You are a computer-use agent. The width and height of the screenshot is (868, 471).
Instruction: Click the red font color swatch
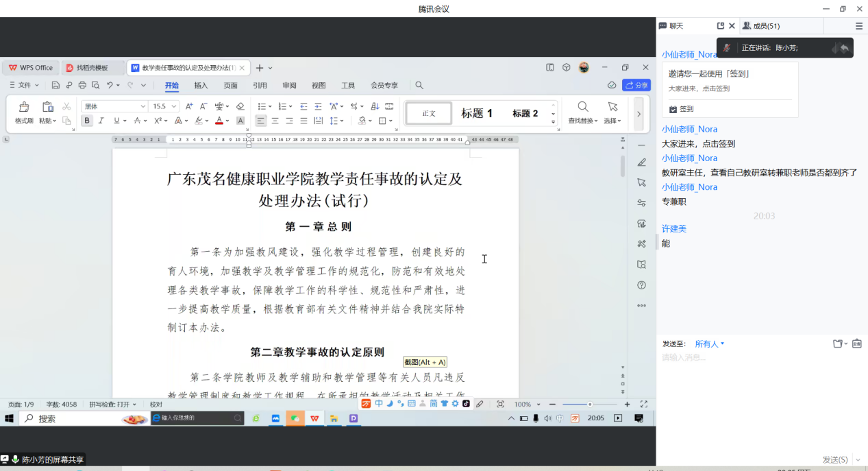point(219,121)
